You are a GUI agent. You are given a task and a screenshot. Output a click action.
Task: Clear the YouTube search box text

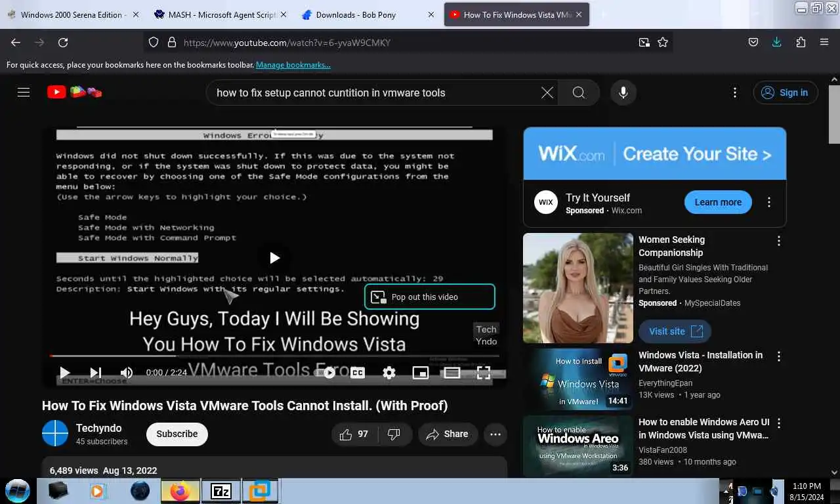(547, 93)
